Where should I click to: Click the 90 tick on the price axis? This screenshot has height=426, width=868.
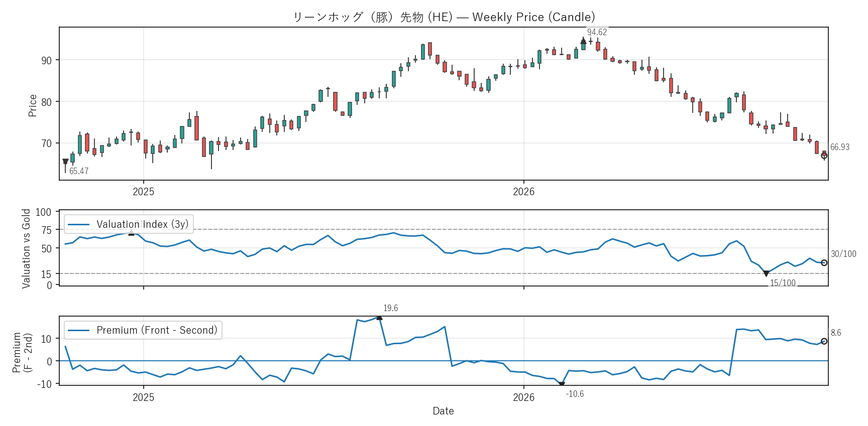46,60
